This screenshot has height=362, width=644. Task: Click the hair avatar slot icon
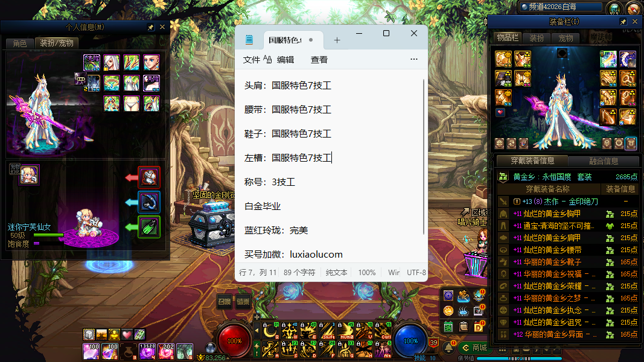click(x=112, y=63)
